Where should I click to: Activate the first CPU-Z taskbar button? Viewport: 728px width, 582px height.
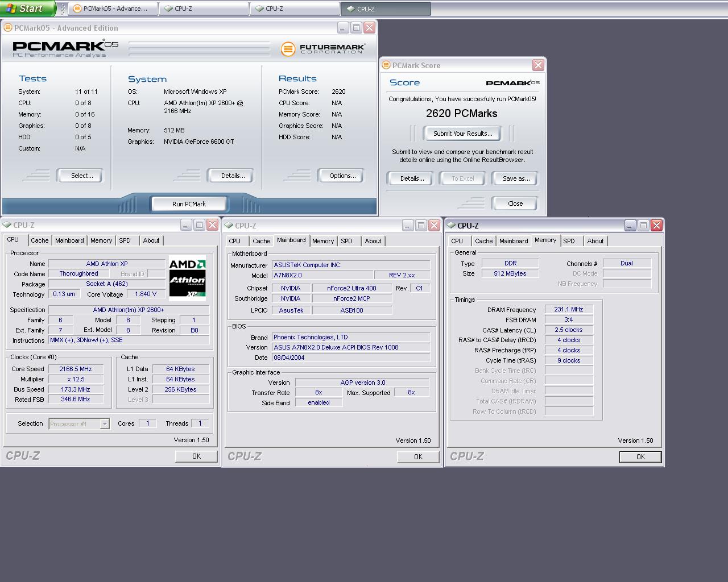coord(204,9)
